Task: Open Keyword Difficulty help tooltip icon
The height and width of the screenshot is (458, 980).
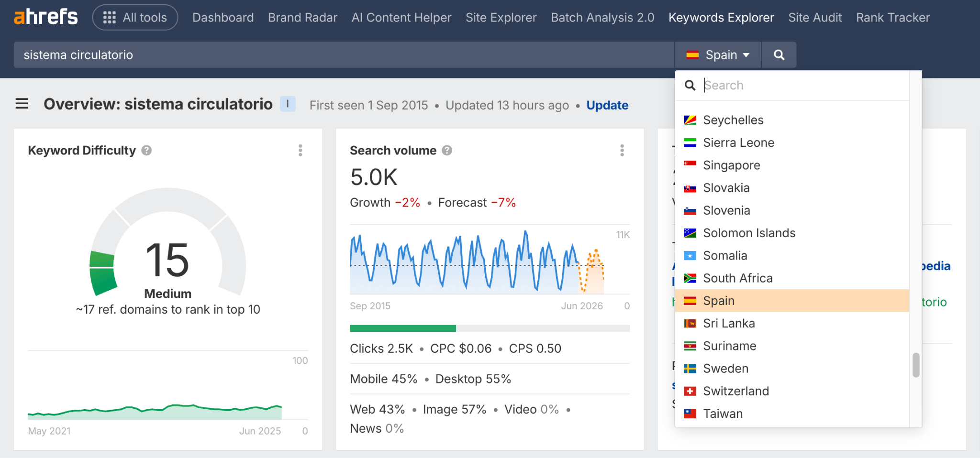Action: [x=146, y=150]
